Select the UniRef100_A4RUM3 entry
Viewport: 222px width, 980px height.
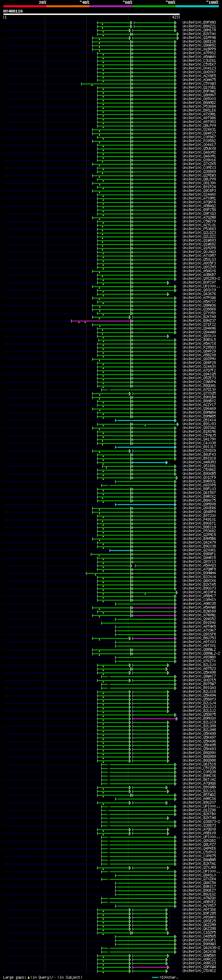coord(199,462)
